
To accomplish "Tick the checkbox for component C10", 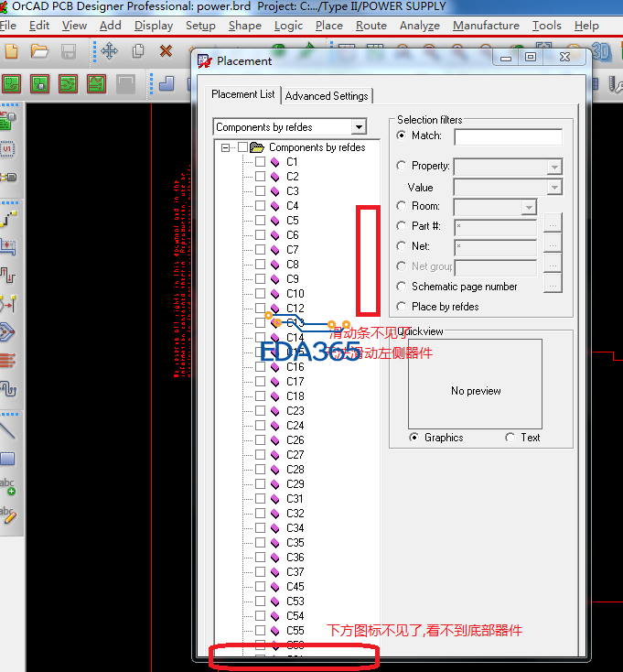I will click(x=261, y=294).
